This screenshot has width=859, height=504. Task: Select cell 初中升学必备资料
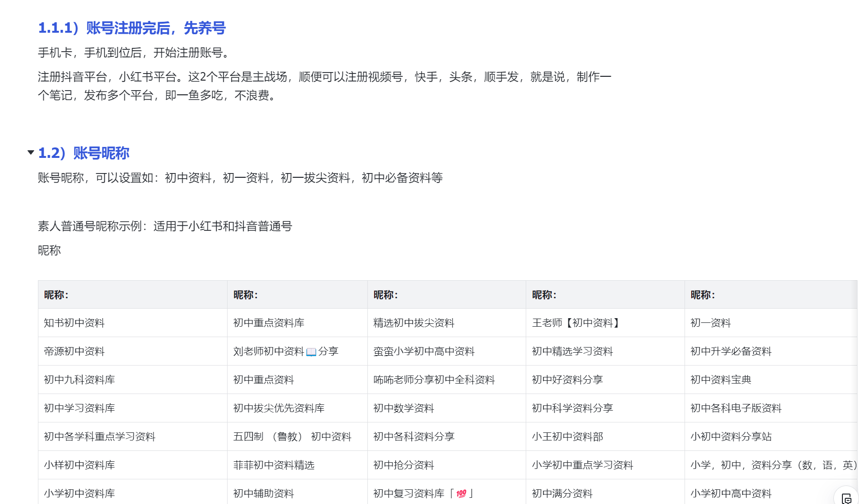click(x=771, y=351)
